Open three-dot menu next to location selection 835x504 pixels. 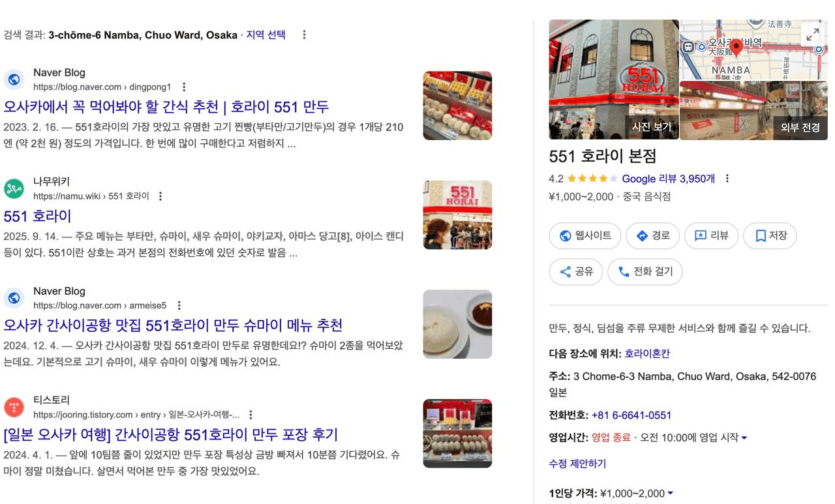[304, 35]
